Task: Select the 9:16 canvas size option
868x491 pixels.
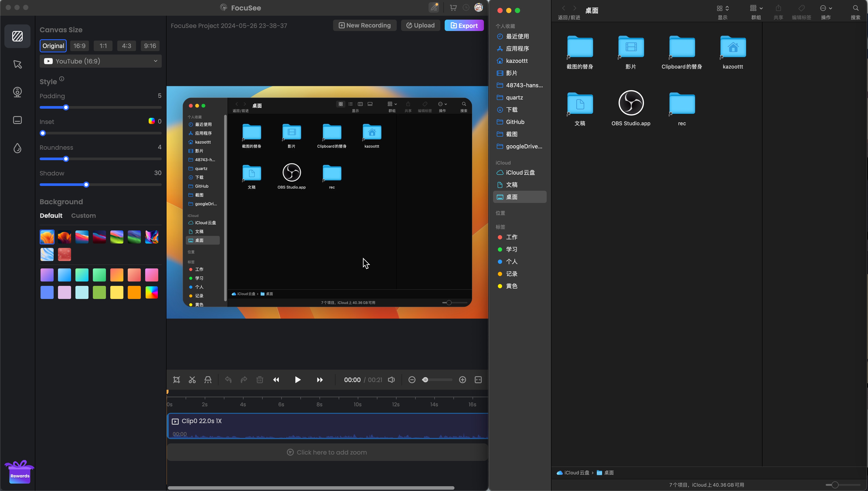Action: 150,46
